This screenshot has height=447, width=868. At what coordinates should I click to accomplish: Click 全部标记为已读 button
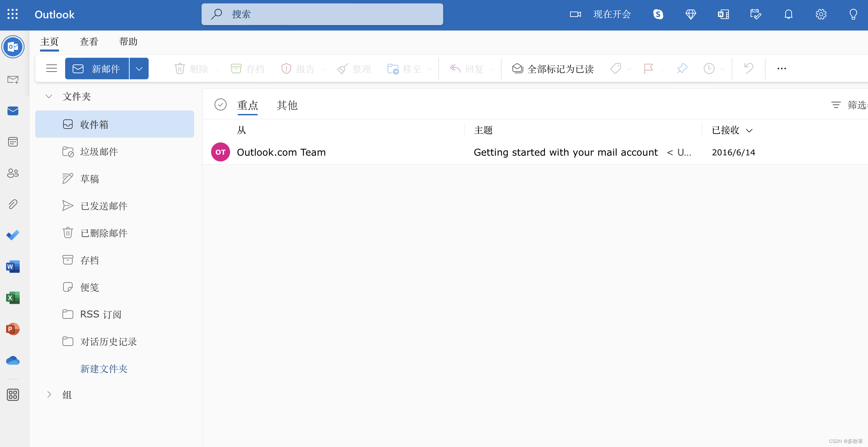(553, 69)
